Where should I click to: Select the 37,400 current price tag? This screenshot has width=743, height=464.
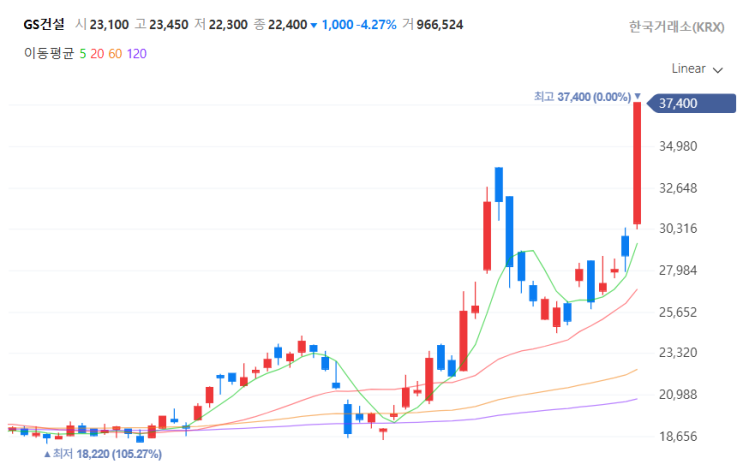tap(691, 103)
